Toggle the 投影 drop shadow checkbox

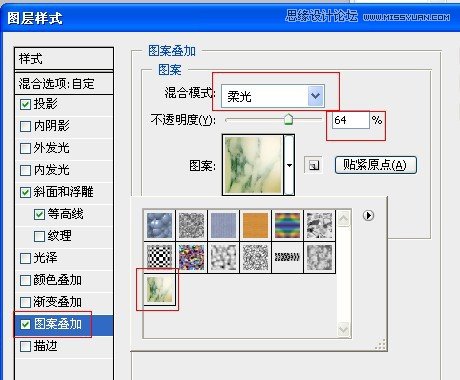(x=25, y=104)
